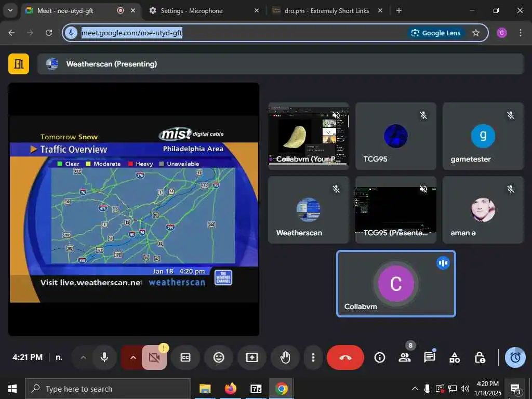Bookmark this page with star icon
532x399 pixels.
coord(476,33)
